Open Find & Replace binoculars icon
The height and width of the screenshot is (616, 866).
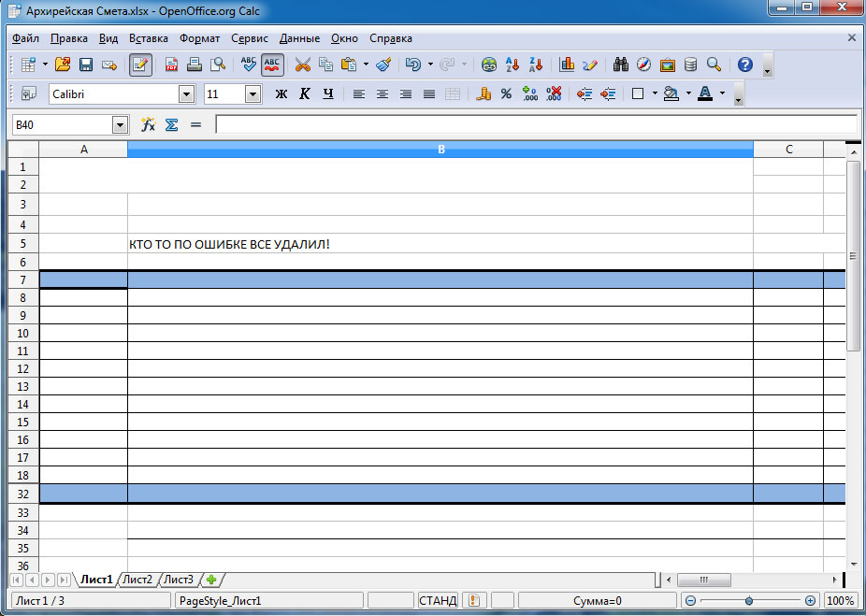click(x=621, y=65)
